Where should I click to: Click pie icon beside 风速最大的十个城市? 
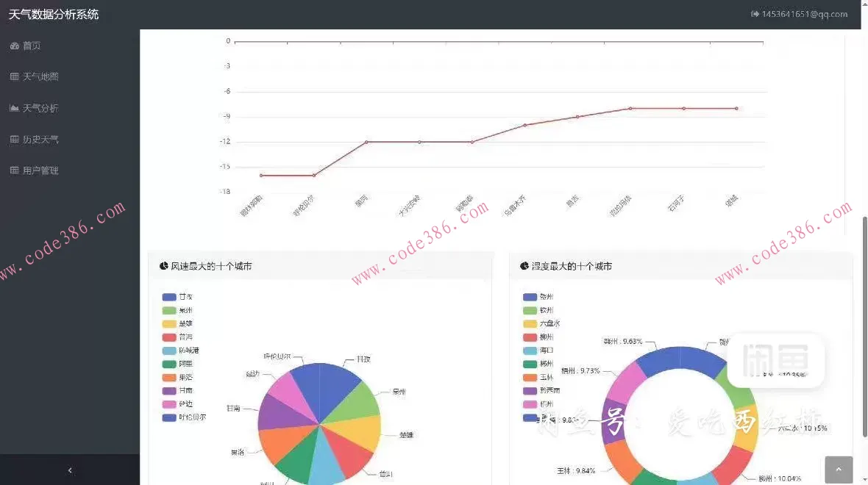(163, 266)
